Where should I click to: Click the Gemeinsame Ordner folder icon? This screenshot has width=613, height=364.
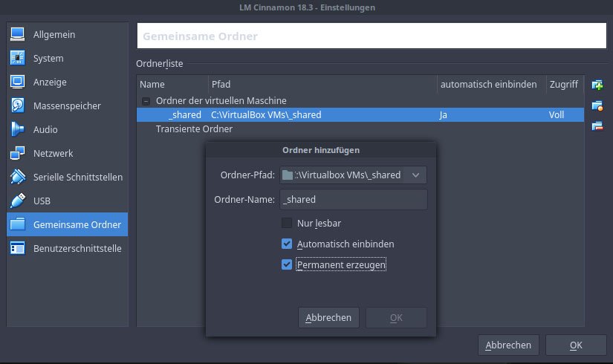click(17, 224)
